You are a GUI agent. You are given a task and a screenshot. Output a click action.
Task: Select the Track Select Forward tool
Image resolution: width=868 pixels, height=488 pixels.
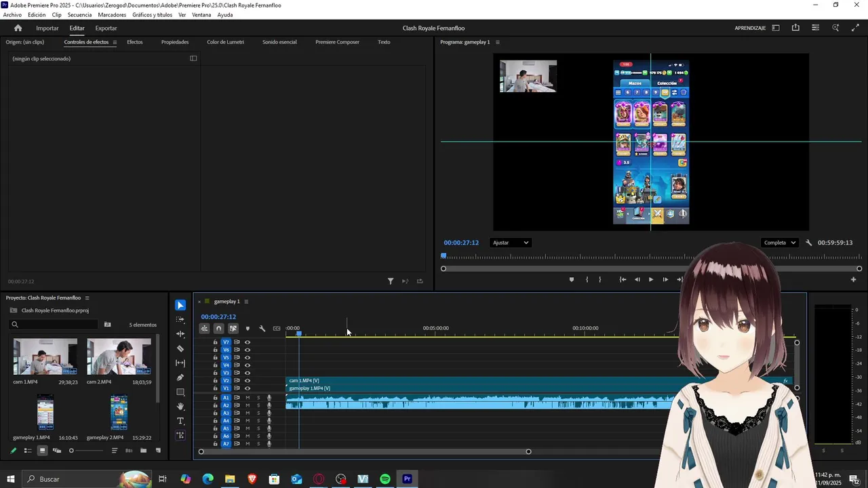coord(180,319)
